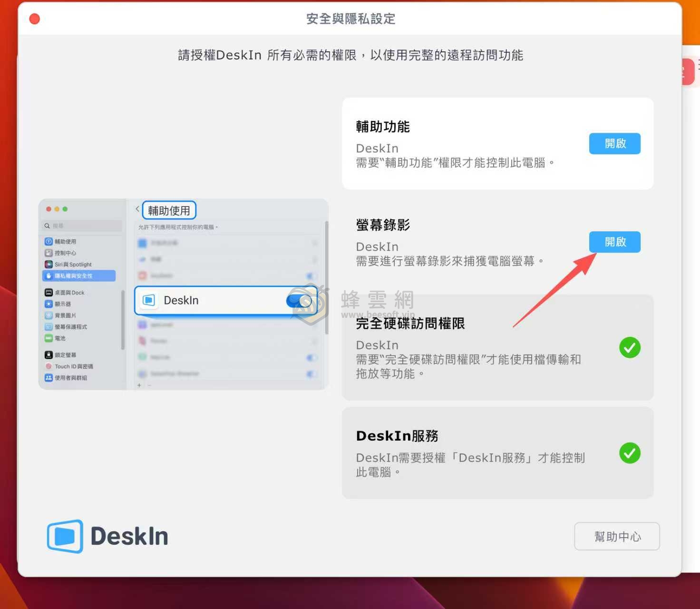The width and height of the screenshot is (700, 609).
Task: Click the 螢幕錄影 heading text
Action: coord(383,225)
